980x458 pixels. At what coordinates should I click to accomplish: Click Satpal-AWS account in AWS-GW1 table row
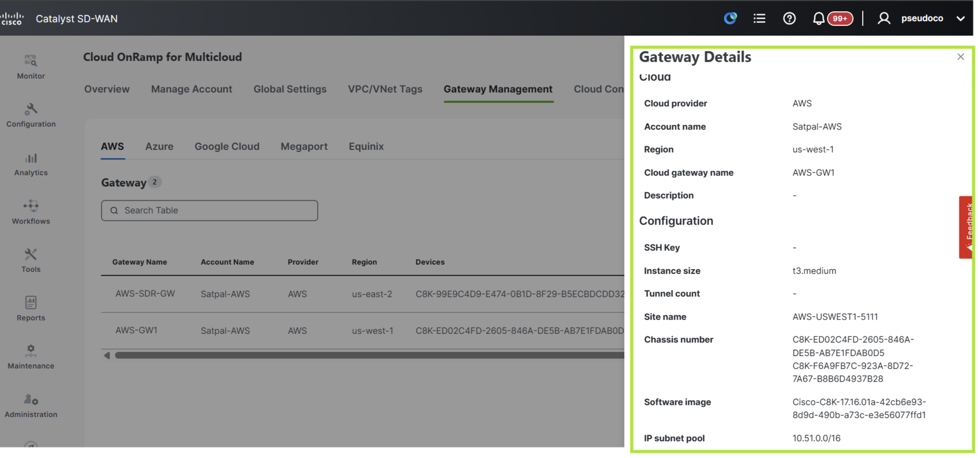coord(225,331)
